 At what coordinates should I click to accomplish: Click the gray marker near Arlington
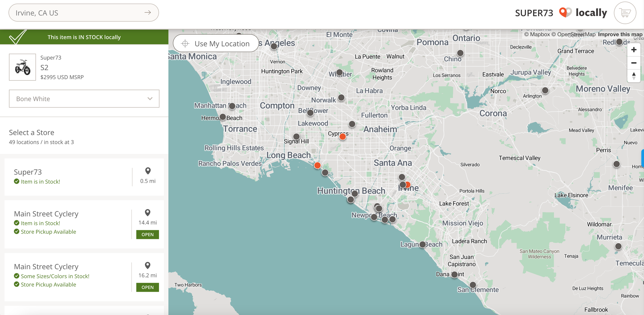[x=545, y=90]
